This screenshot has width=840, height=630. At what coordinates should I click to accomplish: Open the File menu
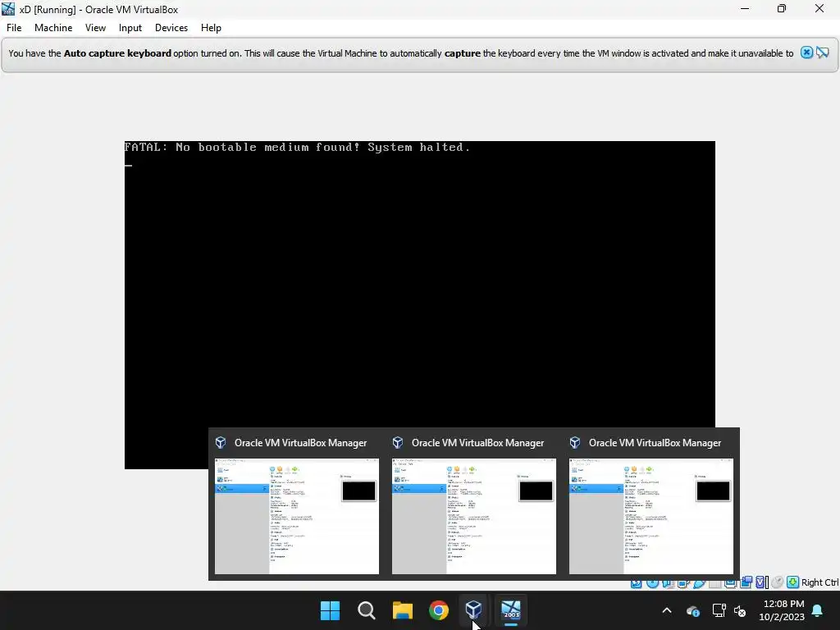tap(14, 28)
